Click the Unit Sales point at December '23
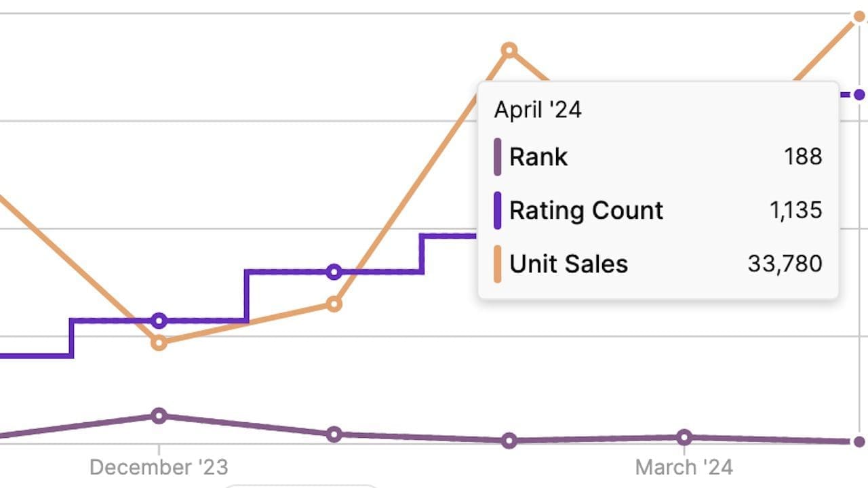Image resolution: width=868 pixels, height=488 pixels. click(x=159, y=343)
